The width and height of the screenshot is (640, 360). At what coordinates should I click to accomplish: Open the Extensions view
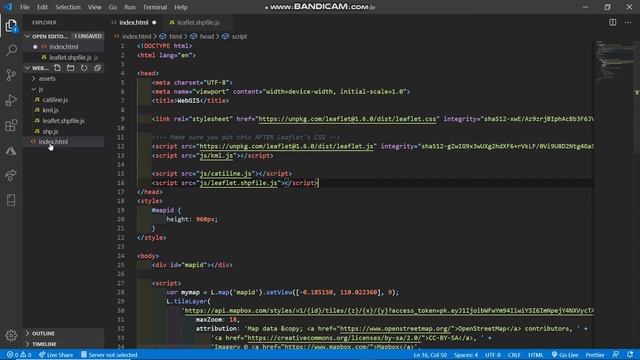pyautogui.click(x=11, y=125)
